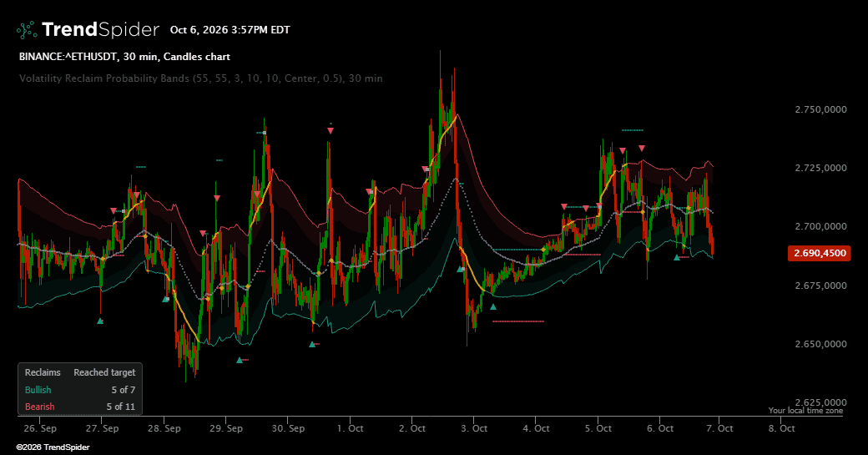Click the Bearish row label
This screenshot has height=455, width=868.
[40, 407]
